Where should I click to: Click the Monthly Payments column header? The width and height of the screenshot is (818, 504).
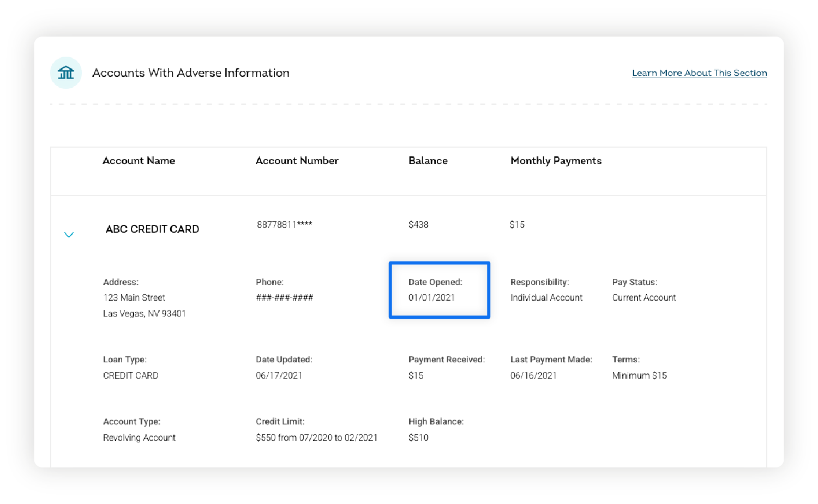(x=556, y=161)
